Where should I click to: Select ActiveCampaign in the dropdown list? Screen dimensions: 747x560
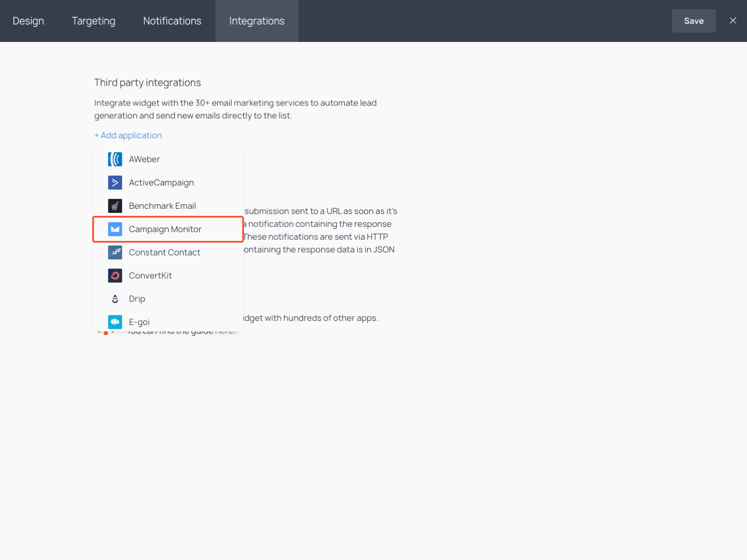[161, 183]
